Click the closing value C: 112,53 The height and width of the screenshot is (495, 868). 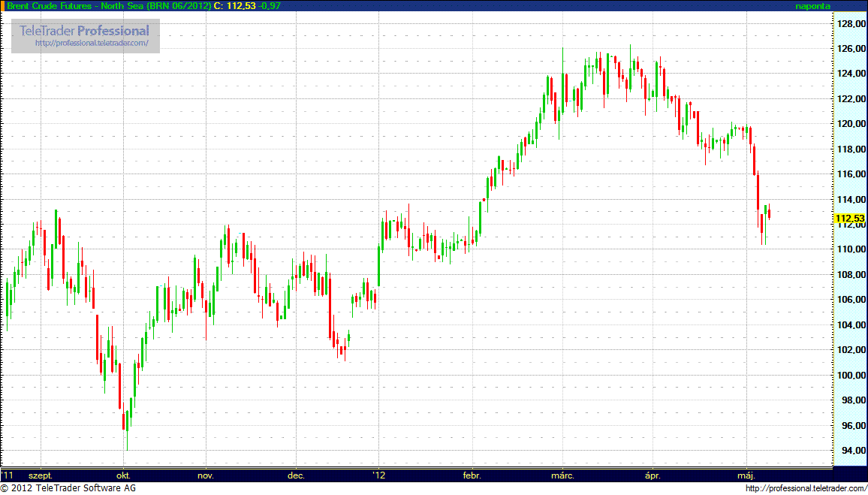235,6
